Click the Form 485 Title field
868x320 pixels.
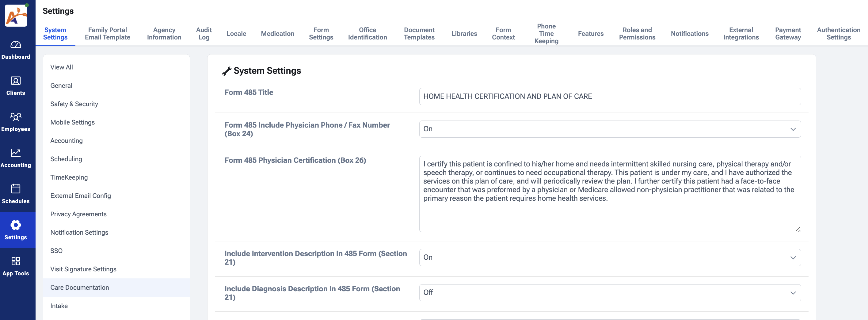(610, 97)
